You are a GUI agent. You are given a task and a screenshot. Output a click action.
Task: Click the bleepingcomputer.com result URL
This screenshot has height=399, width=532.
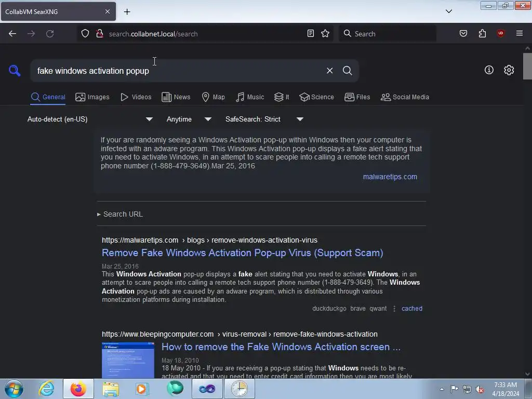240,334
